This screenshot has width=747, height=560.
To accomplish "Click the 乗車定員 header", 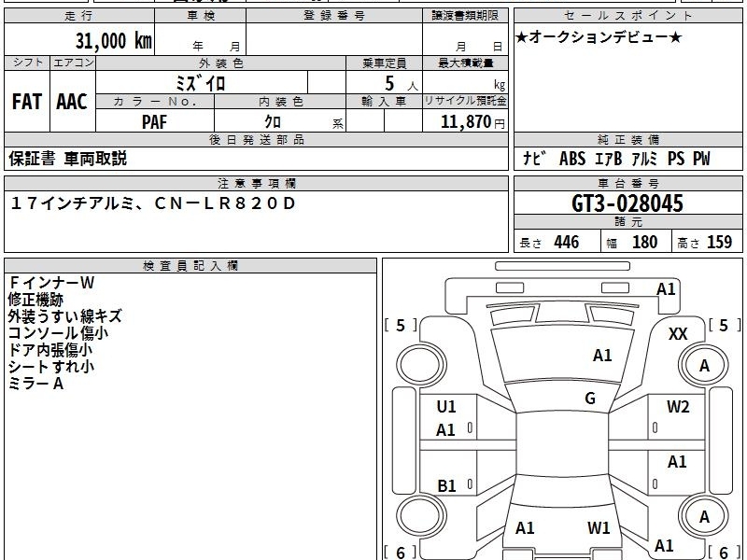I will click(x=384, y=63).
